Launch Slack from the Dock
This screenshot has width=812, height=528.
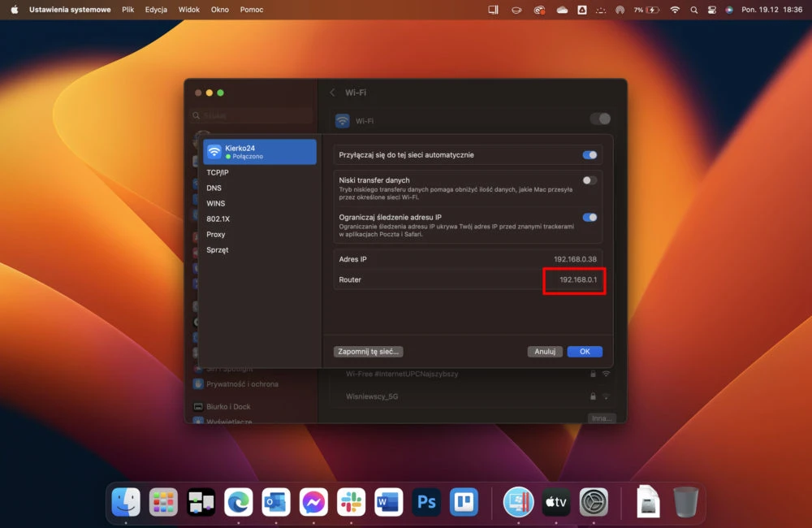(351, 501)
